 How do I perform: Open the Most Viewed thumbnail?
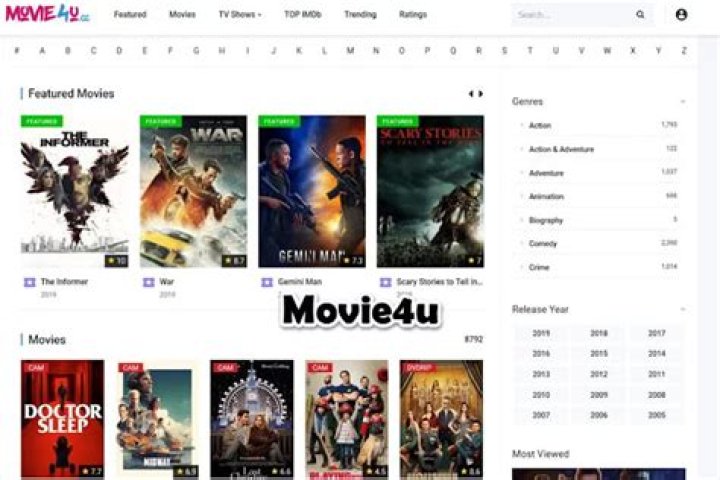(598, 474)
